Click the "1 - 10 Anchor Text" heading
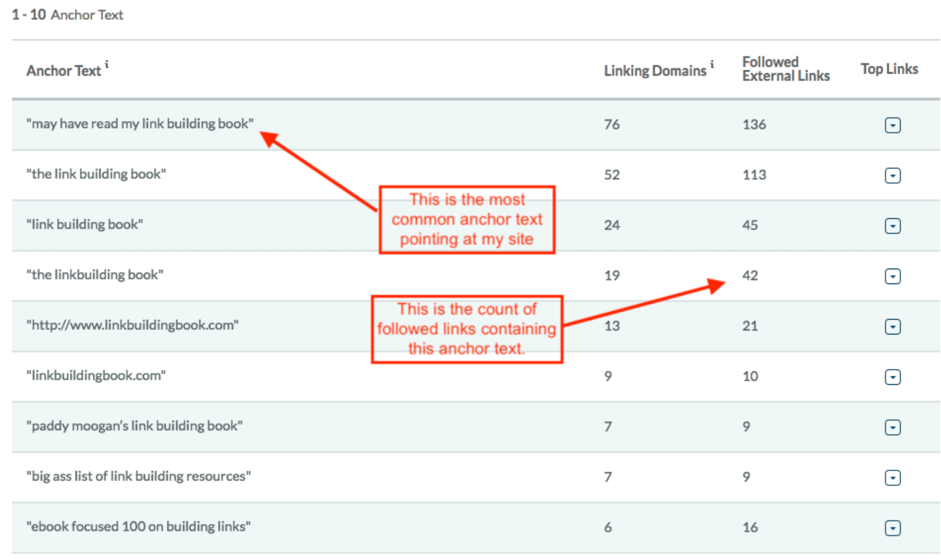The width and height of the screenshot is (941, 560). [x=67, y=15]
